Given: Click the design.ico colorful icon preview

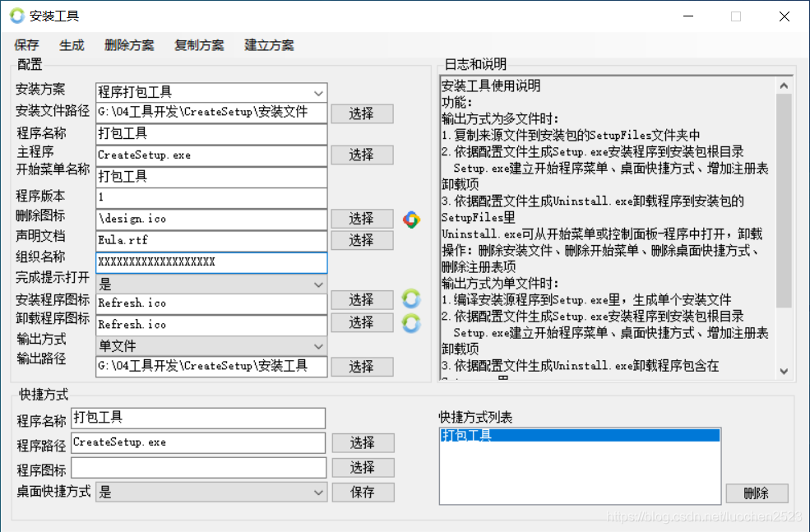Looking at the screenshot, I should coord(411,219).
